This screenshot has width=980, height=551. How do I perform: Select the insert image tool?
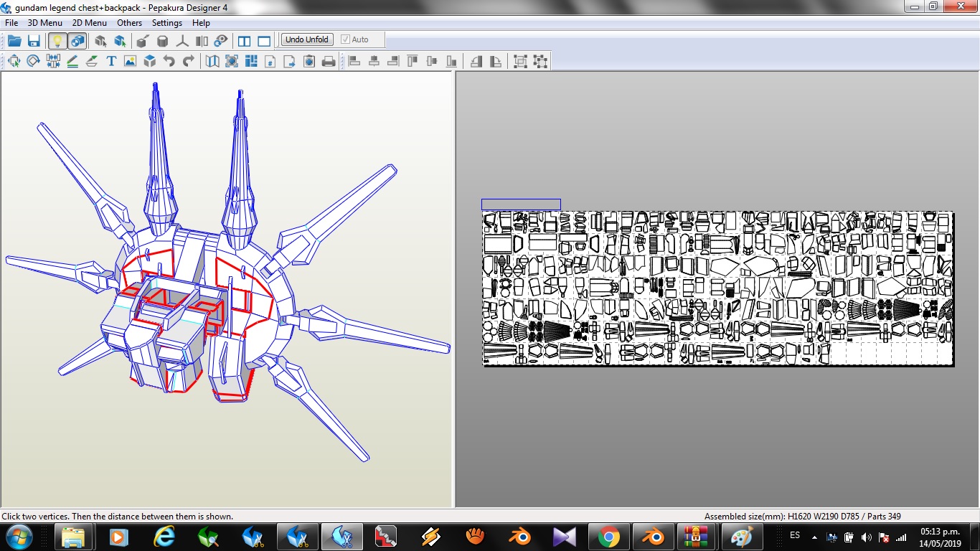coord(130,61)
